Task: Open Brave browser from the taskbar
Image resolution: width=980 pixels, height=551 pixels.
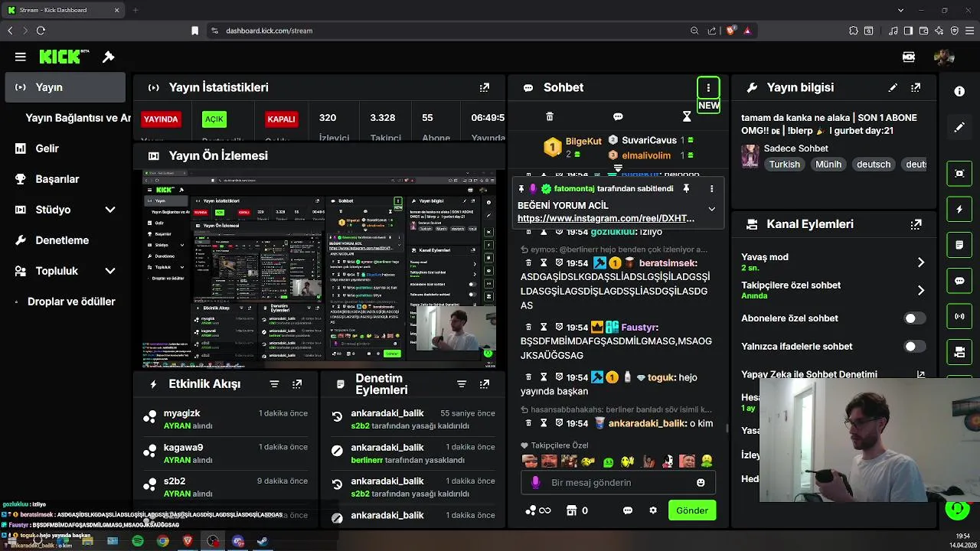Action: [188, 541]
